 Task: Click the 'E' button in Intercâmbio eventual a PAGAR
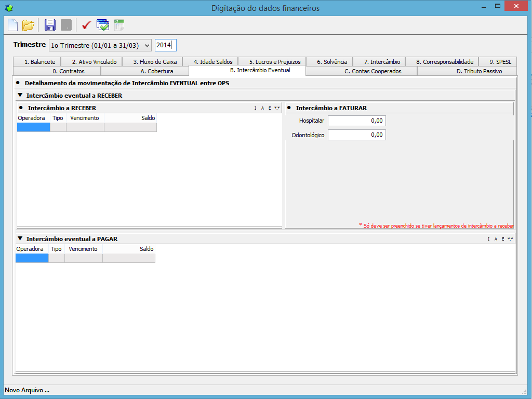(503, 239)
